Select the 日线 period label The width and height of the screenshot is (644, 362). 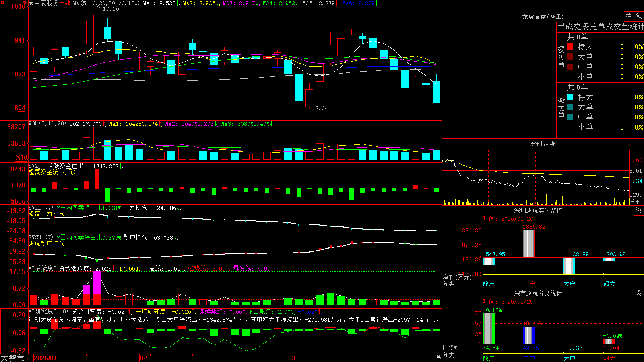(x=65, y=3)
